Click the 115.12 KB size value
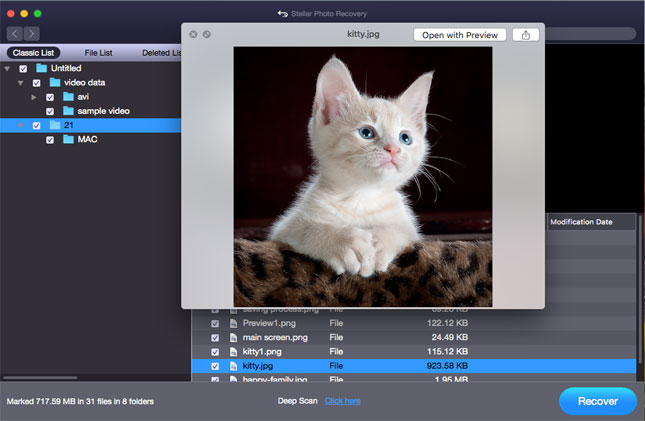 [x=447, y=352]
